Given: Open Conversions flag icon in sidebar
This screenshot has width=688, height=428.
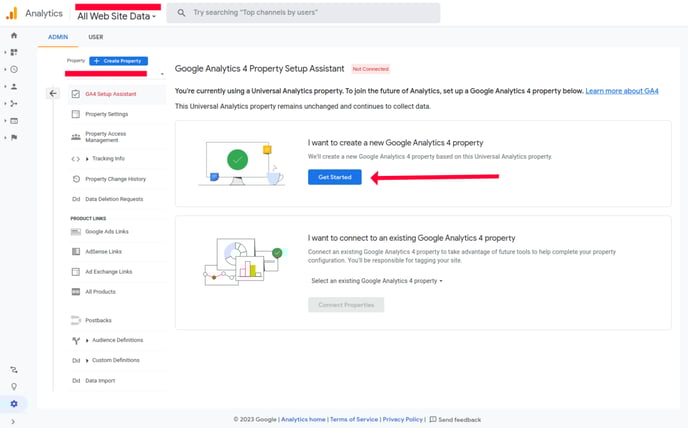Looking at the screenshot, I should pyautogui.click(x=14, y=137).
